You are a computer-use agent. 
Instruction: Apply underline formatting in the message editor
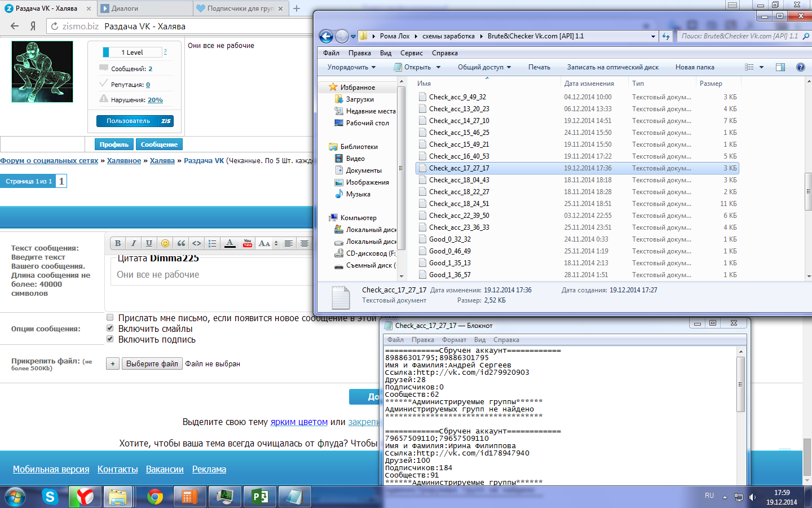click(x=149, y=243)
